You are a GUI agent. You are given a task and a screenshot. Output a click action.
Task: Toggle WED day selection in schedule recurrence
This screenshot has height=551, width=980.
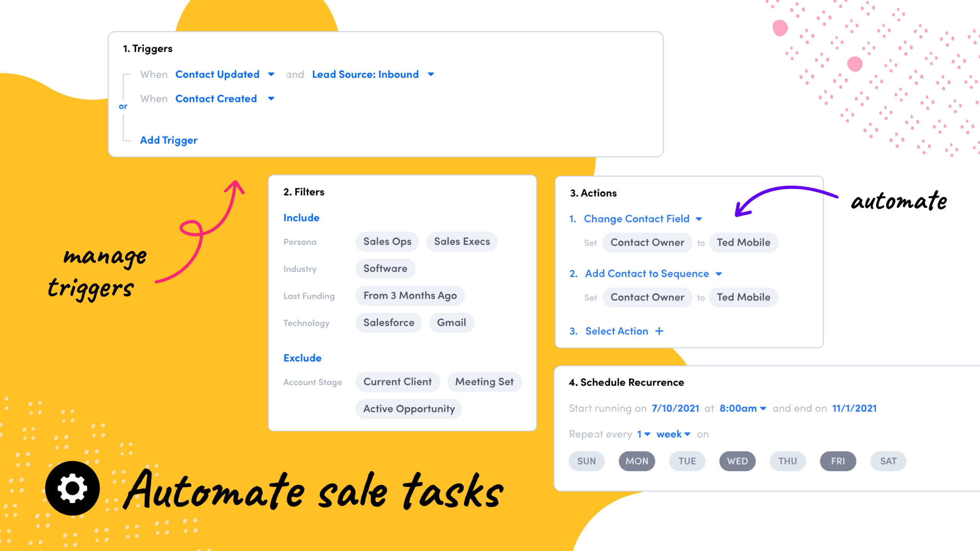(x=738, y=461)
